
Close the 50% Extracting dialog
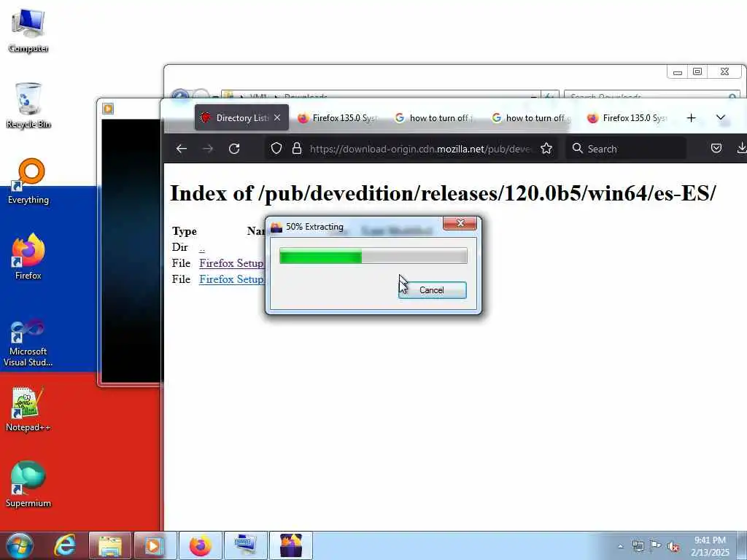460,223
